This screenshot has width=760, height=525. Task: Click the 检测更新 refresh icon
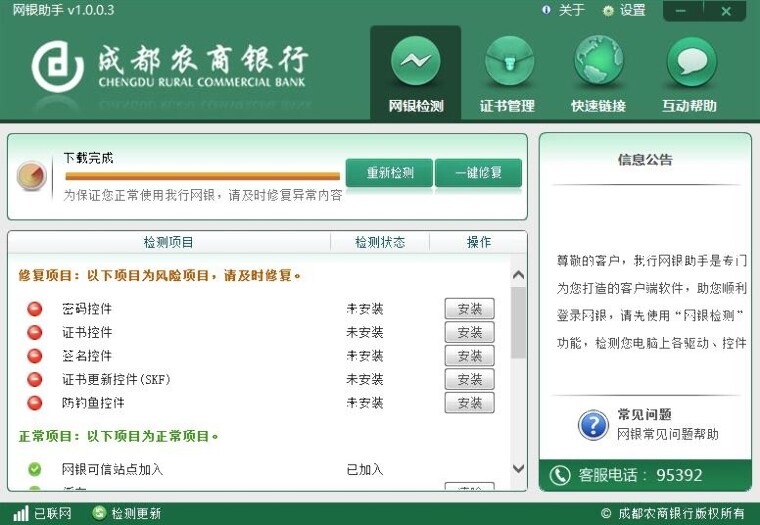tap(99, 513)
